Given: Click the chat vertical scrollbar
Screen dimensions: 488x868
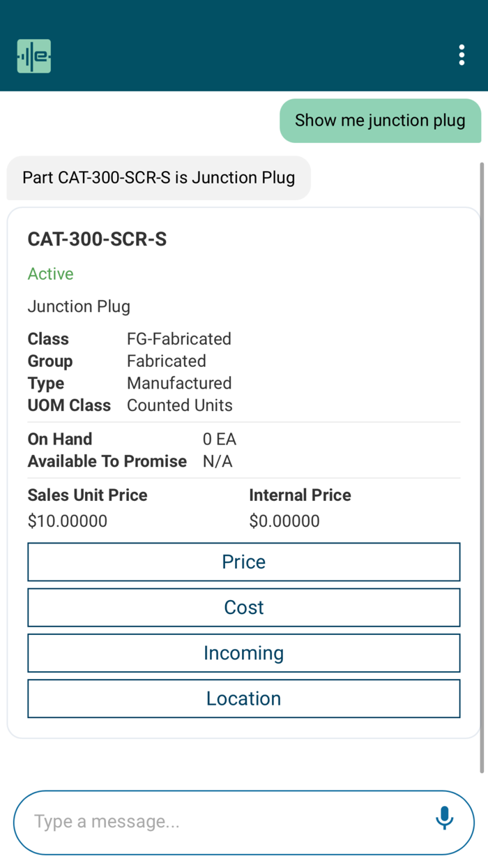Looking at the screenshot, I should [x=482, y=467].
